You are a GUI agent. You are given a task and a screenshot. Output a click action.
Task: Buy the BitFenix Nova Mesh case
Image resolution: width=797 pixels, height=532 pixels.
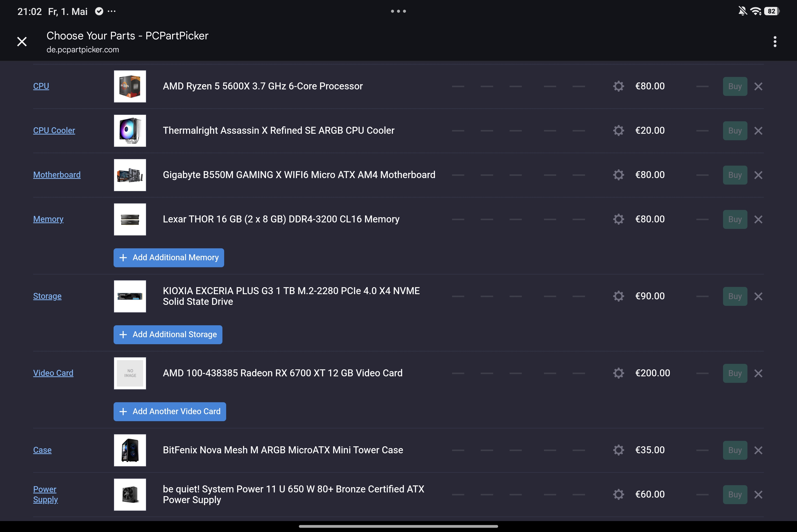pyautogui.click(x=735, y=450)
